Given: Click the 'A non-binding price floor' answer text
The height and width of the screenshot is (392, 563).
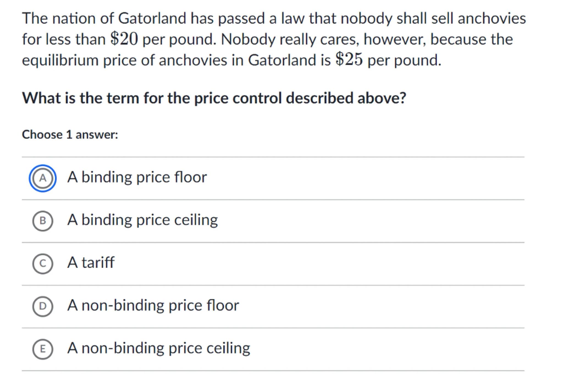Looking at the screenshot, I should [153, 305].
